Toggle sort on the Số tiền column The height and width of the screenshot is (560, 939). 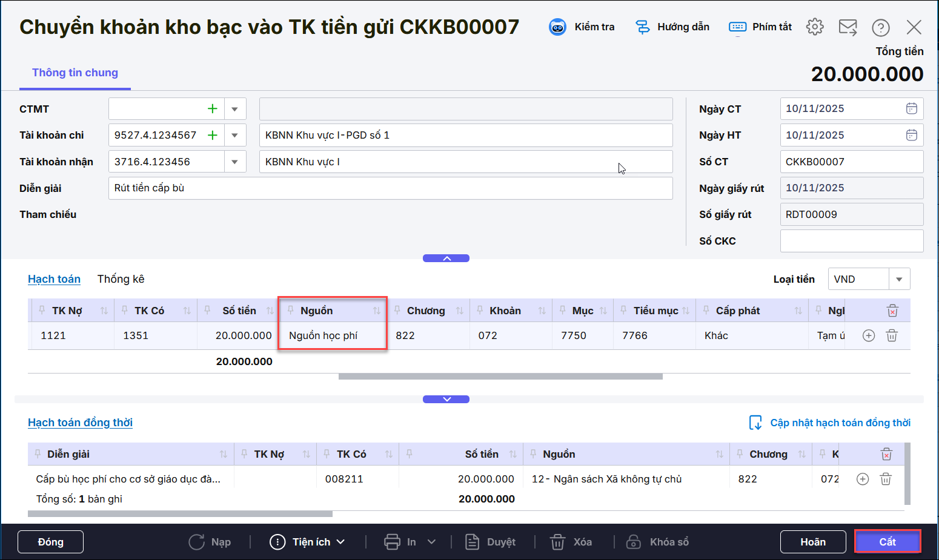coord(270,311)
